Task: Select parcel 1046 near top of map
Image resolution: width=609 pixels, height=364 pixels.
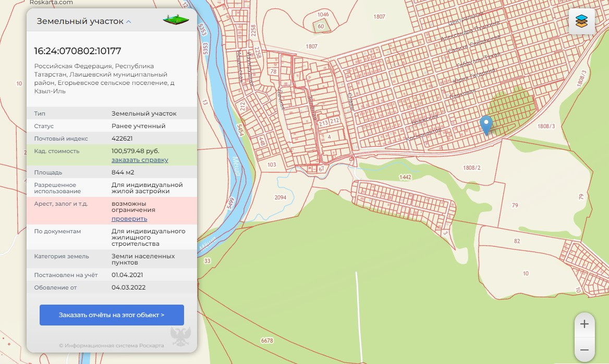Action: click(x=323, y=15)
